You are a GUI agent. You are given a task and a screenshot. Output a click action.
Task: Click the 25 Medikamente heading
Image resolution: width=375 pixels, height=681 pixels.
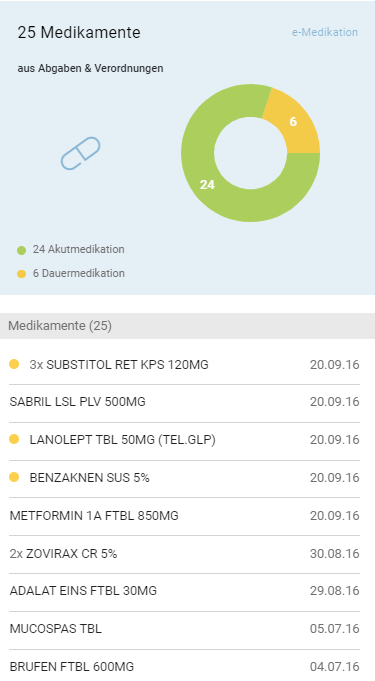[x=79, y=33]
